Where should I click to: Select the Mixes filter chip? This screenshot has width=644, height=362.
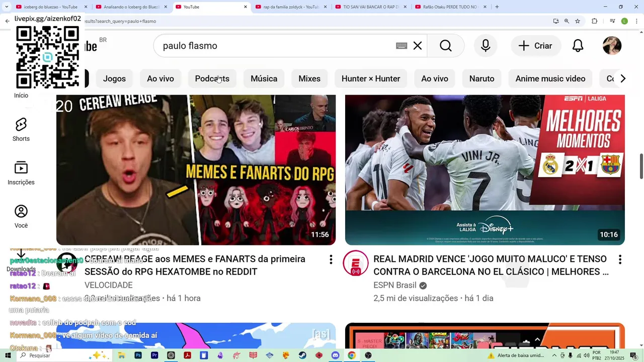(309, 78)
